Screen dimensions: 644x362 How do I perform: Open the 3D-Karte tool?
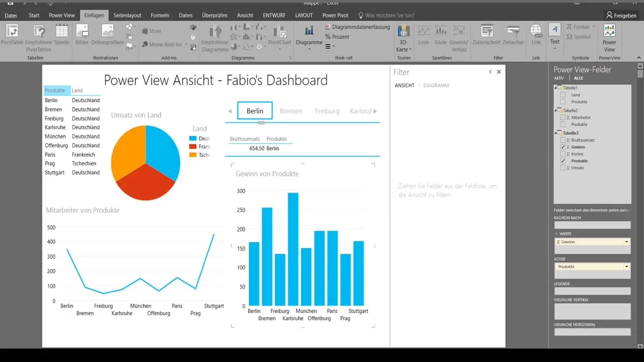click(x=404, y=38)
